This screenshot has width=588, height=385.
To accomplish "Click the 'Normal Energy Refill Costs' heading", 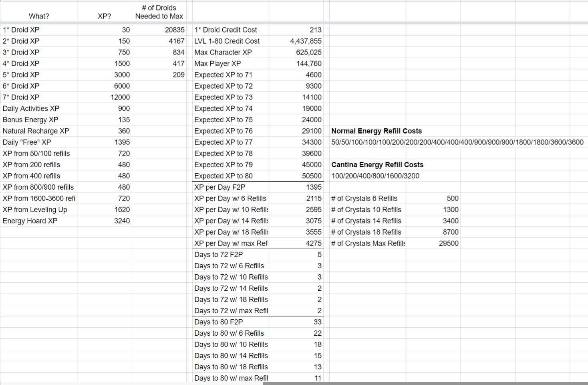I will 377,131.
